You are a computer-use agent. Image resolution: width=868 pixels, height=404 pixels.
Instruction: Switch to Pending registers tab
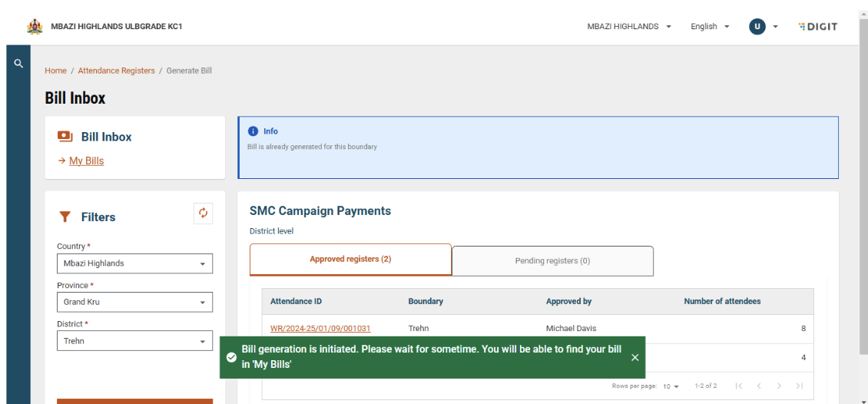552,261
